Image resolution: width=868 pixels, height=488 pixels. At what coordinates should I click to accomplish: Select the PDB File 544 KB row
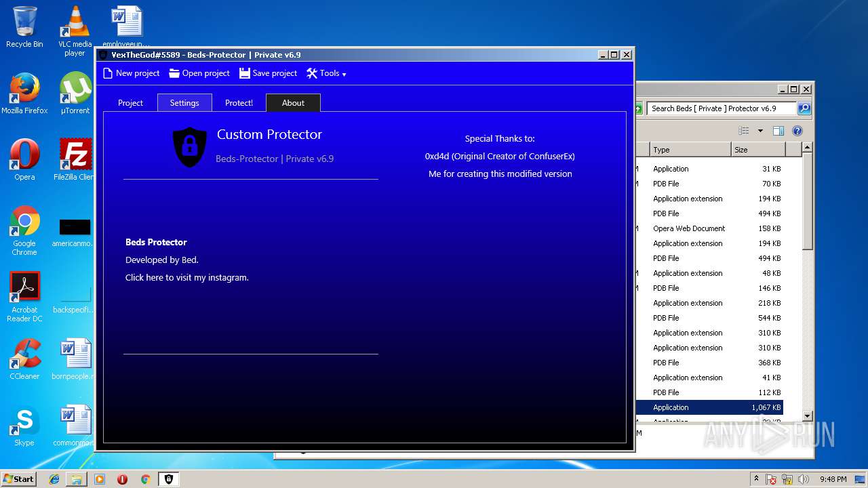click(x=709, y=318)
